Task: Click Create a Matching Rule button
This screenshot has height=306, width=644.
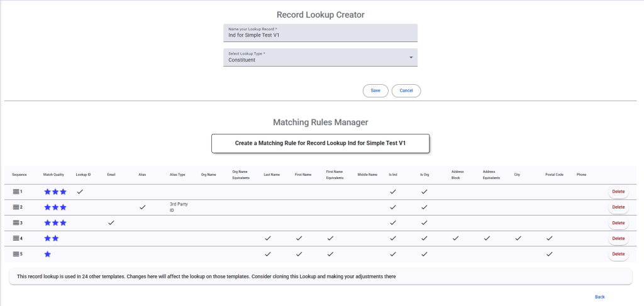Action: pyautogui.click(x=320, y=143)
